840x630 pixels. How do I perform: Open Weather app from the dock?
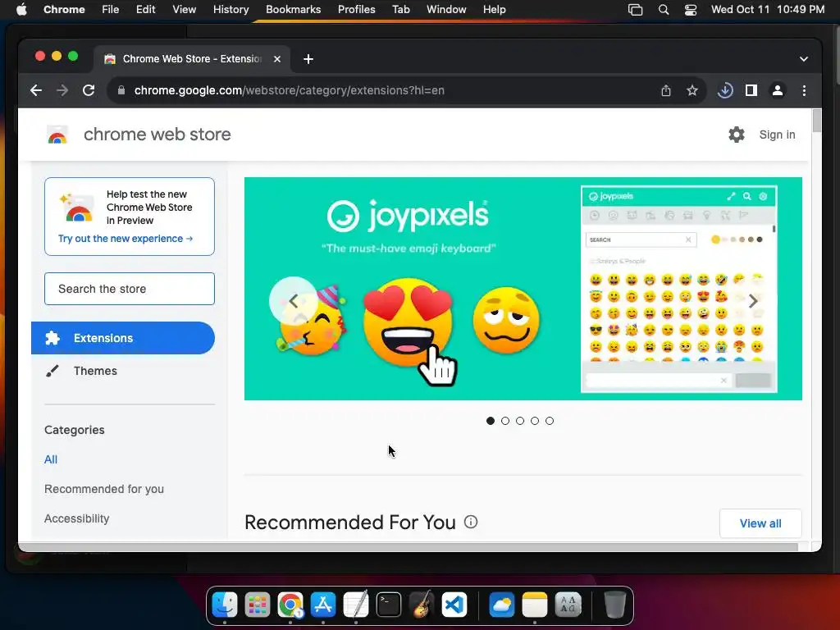(x=502, y=605)
